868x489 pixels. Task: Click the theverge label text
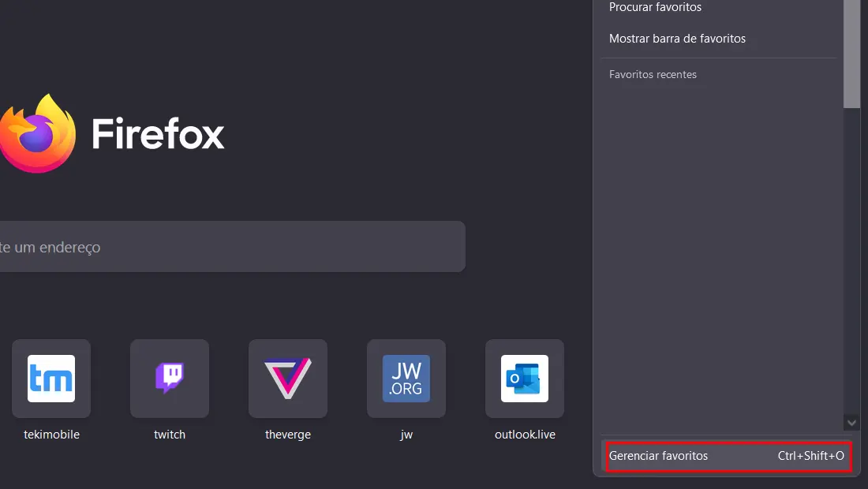click(x=288, y=435)
